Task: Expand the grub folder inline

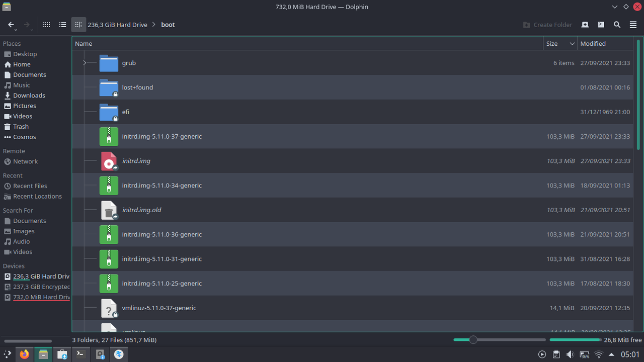Action: click(84, 63)
